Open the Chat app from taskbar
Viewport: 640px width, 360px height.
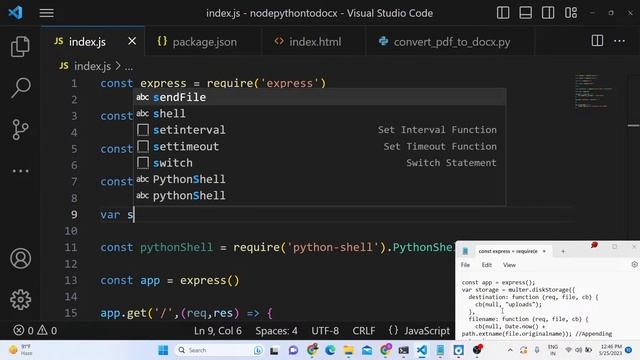293,350
